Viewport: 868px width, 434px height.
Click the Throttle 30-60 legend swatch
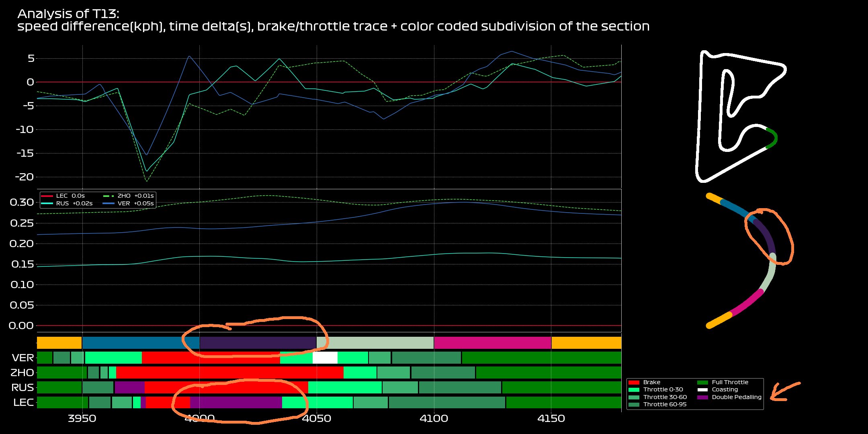[634, 397]
